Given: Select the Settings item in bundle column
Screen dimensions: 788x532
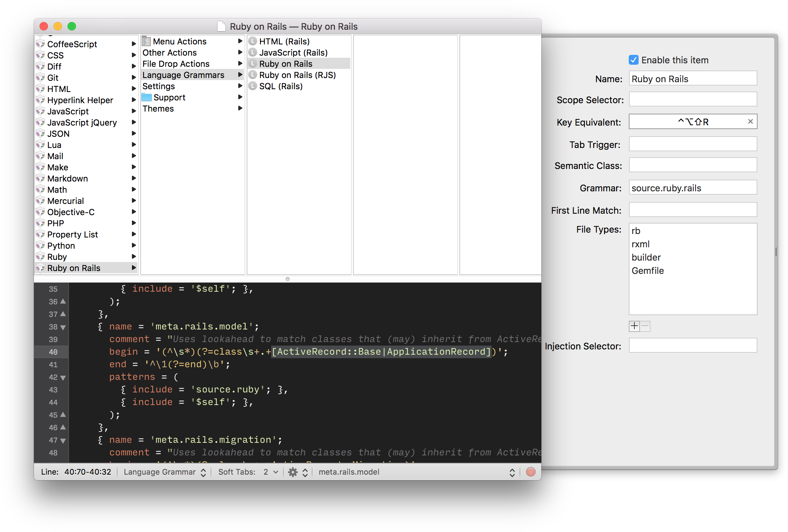Looking at the screenshot, I should tap(159, 86).
